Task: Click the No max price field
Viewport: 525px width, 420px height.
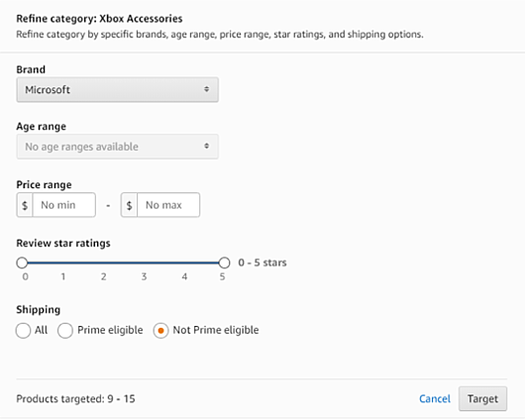Action: (168, 205)
